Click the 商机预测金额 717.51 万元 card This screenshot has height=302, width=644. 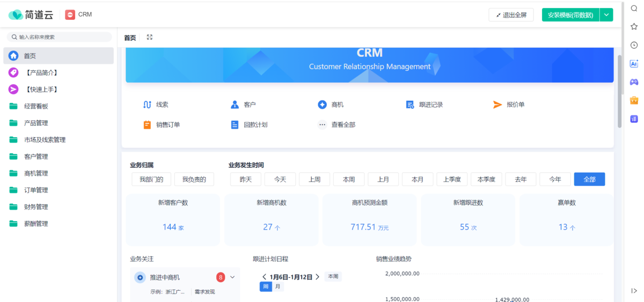coord(370,220)
